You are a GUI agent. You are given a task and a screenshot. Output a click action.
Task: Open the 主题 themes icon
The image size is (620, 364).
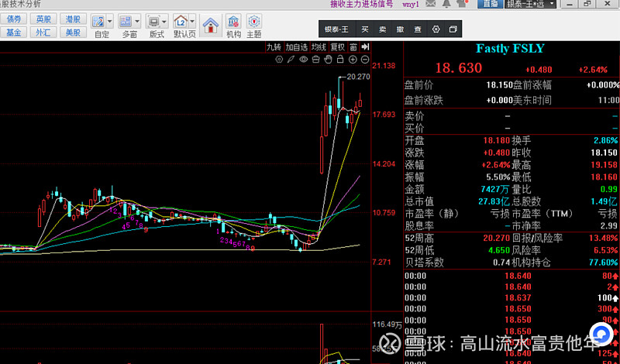(254, 22)
